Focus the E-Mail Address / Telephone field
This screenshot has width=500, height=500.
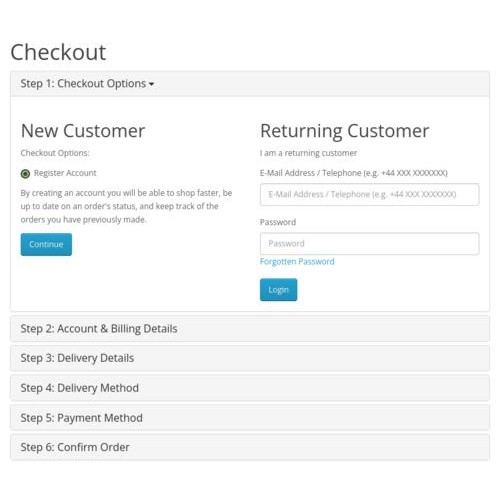(x=370, y=194)
